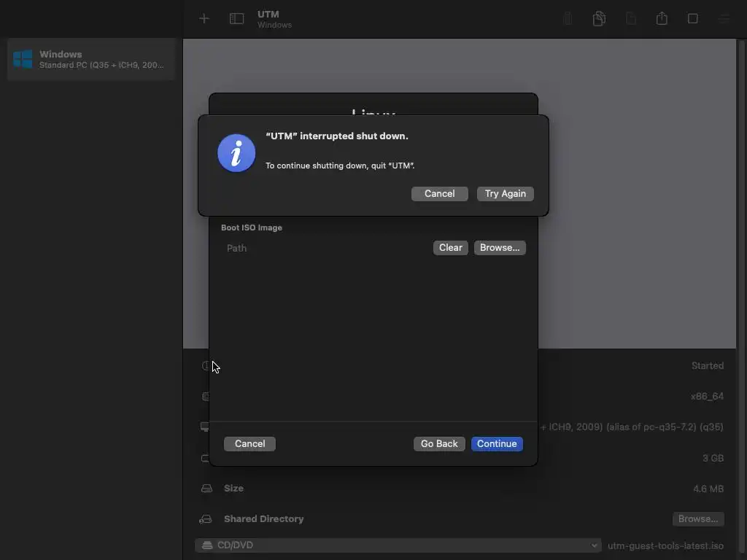This screenshot has width=747, height=560.
Task: Click the x86_64 architecture value
Action: pos(707,396)
